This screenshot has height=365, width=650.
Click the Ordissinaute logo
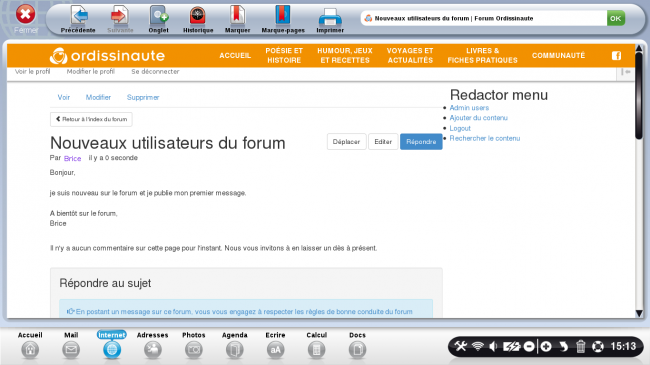[x=107, y=56]
